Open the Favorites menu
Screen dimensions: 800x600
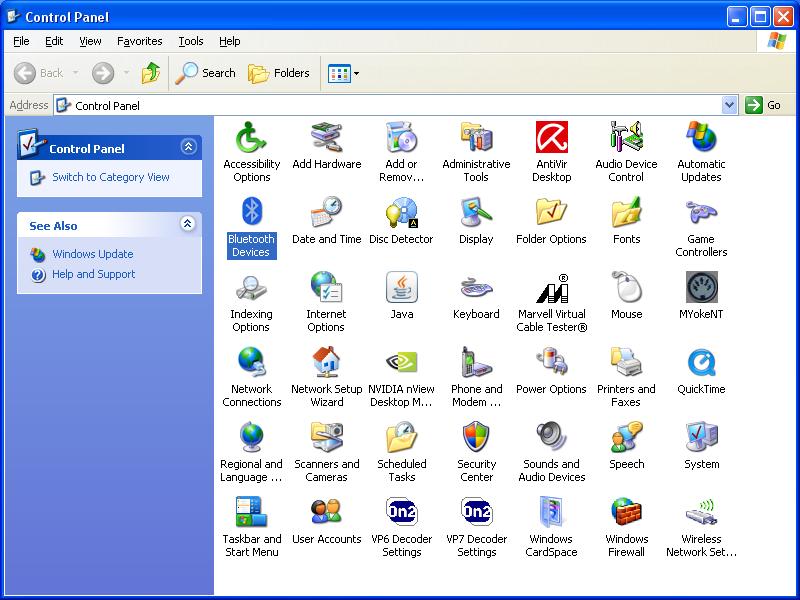pos(140,41)
